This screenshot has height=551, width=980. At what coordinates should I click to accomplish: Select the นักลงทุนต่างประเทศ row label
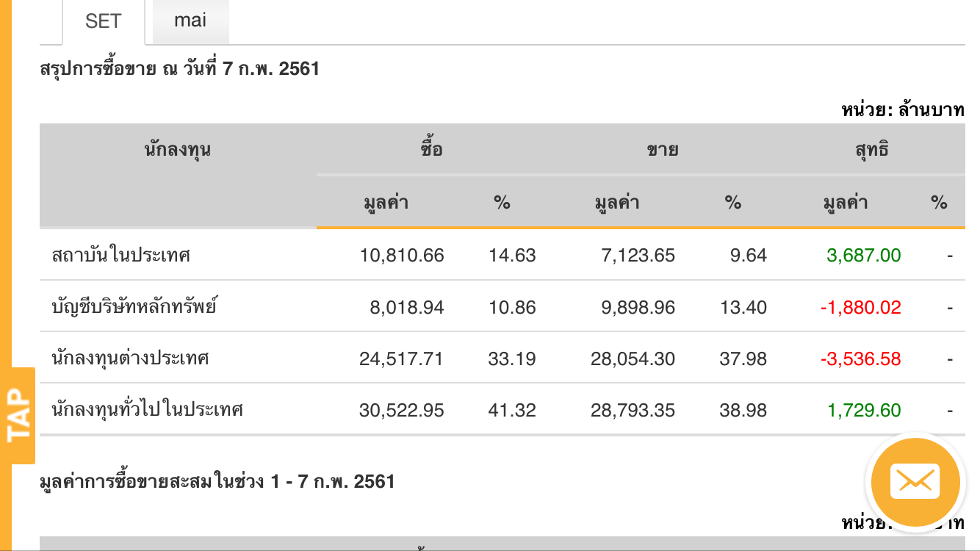[131, 359]
